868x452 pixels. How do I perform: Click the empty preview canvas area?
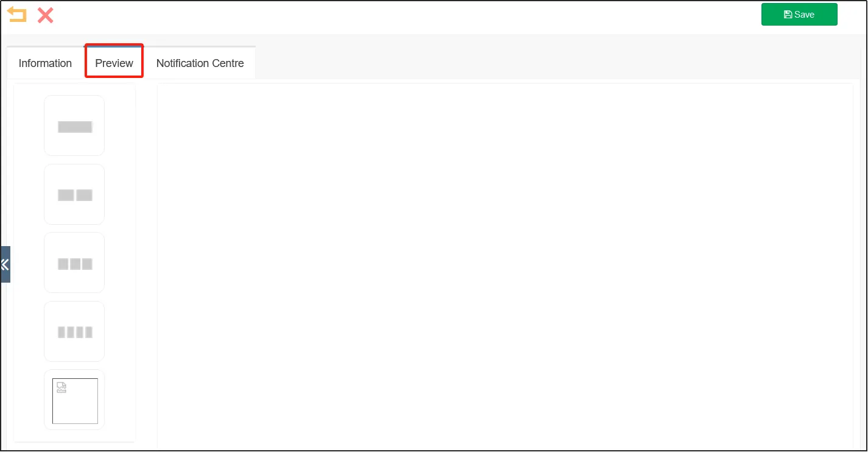pos(505,266)
